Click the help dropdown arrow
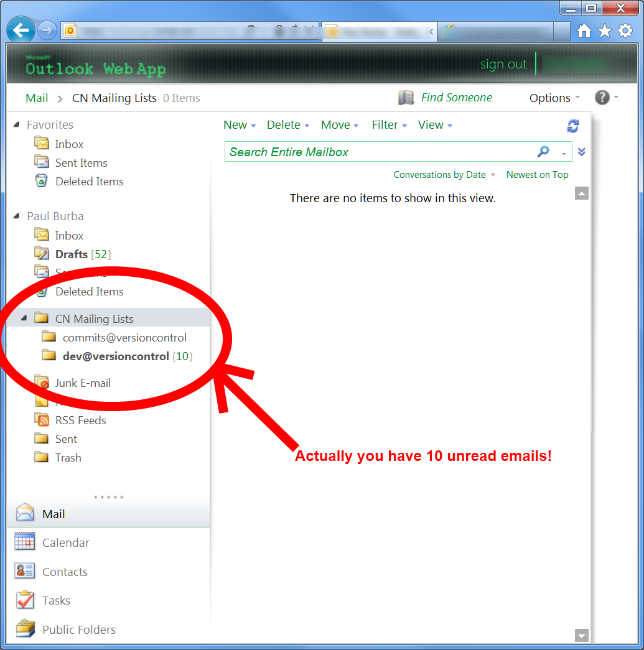The height and width of the screenshot is (650, 644). click(616, 97)
